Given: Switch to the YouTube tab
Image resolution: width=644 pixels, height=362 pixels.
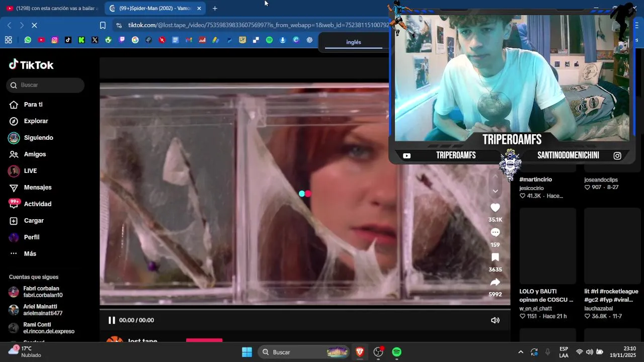Looking at the screenshot, I should click(52, 8).
